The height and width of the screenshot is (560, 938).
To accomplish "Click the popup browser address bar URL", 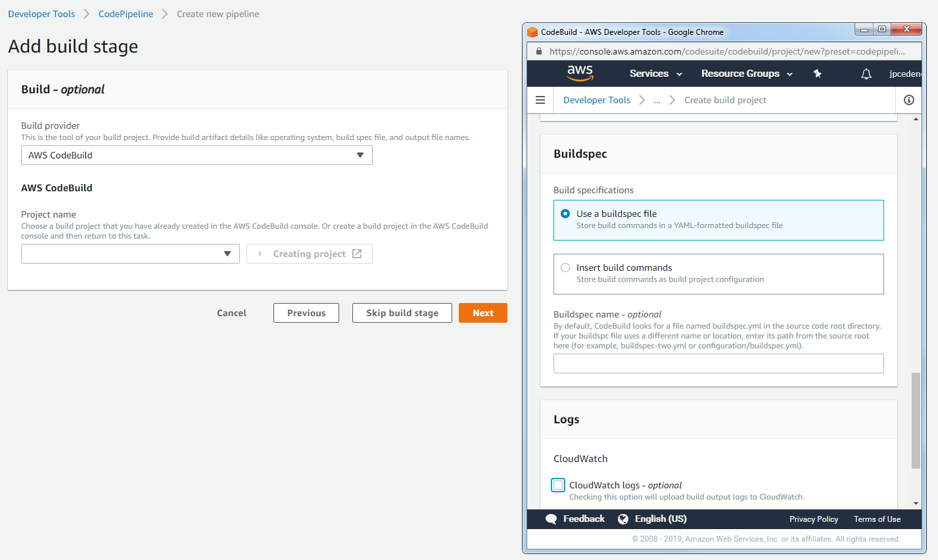I will 727,51.
